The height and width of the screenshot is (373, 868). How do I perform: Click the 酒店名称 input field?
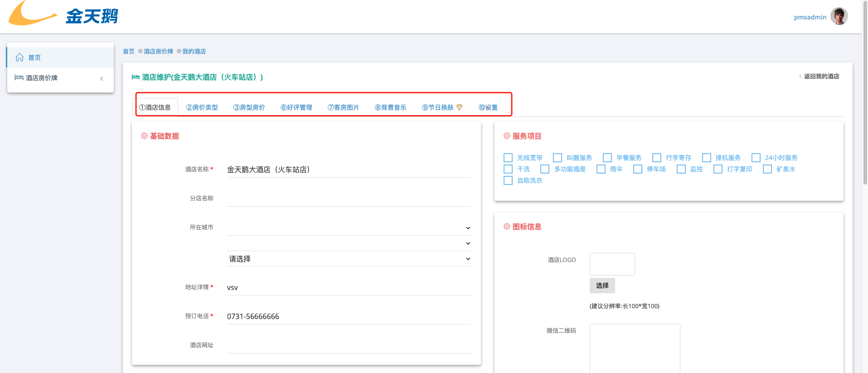click(349, 170)
